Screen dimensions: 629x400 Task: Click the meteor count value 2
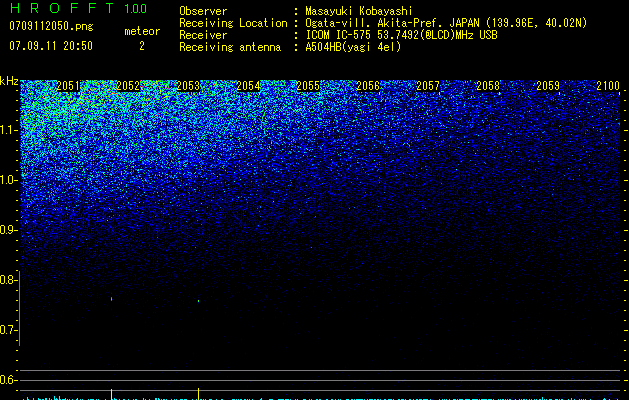coord(142,46)
